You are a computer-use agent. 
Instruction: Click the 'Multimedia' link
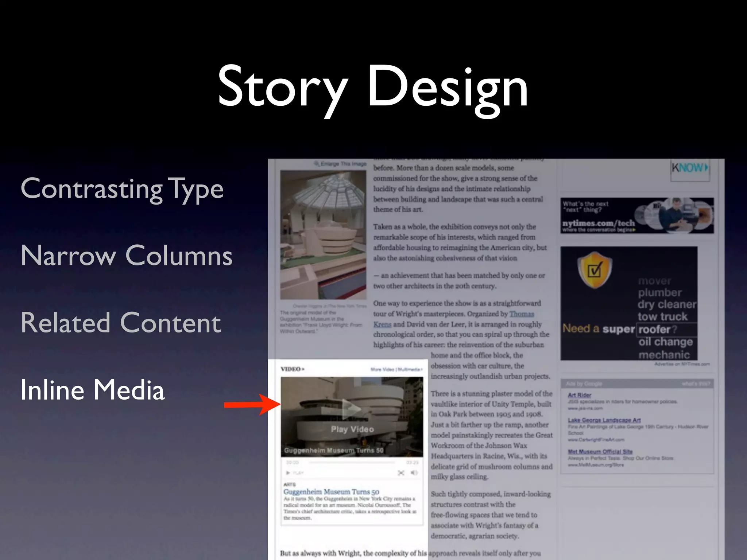coord(410,369)
